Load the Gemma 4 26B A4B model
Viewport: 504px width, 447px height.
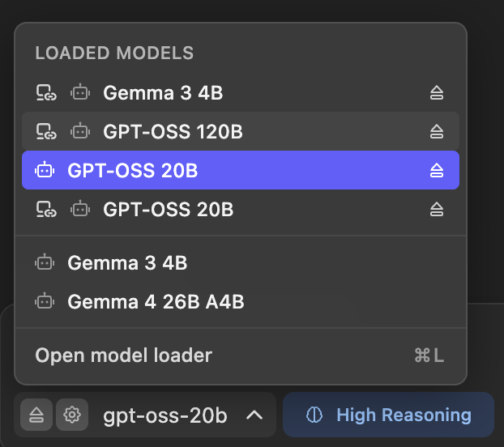[x=156, y=302]
